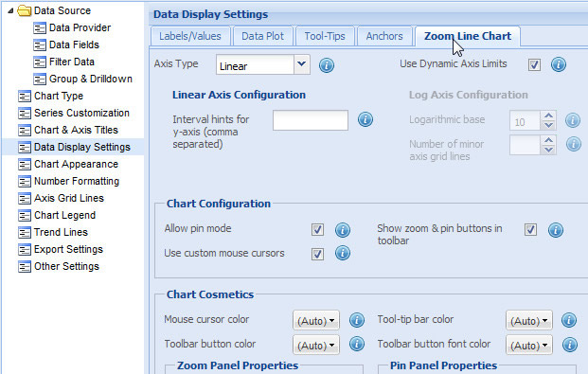Click the Number of minor axis grid lines field
Screen dimensions: 588x374
point(525,145)
